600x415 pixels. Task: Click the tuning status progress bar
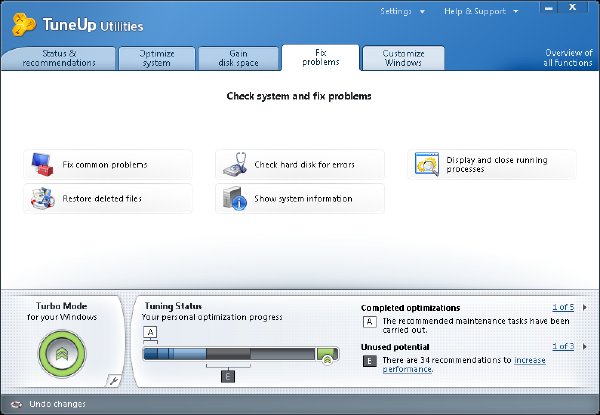(241, 354)
